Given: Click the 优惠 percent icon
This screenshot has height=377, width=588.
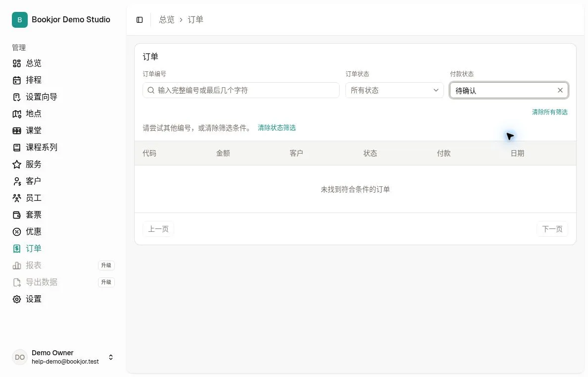Looking at the screenshot, I should click(x=17, y=232).
